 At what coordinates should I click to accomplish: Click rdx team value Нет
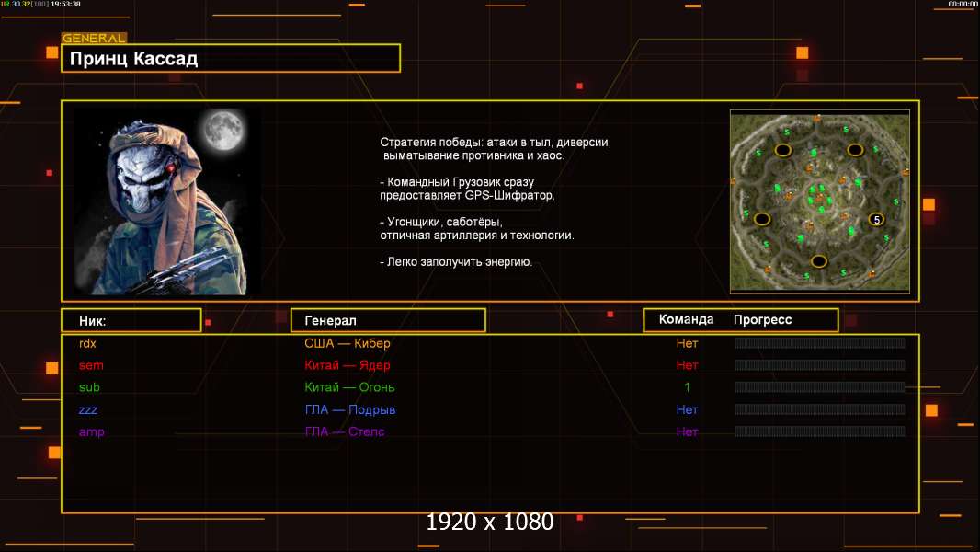pos(687,343)
